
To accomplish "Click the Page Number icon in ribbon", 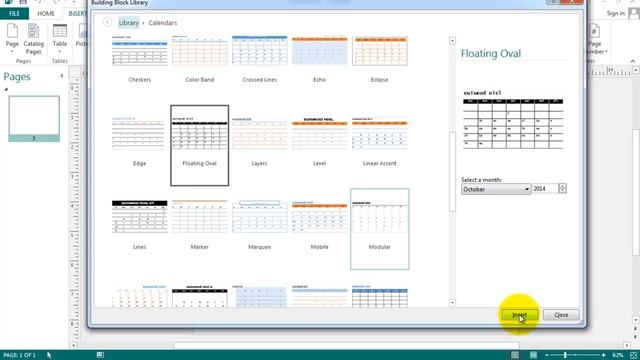I will click(x=596, y=40).
